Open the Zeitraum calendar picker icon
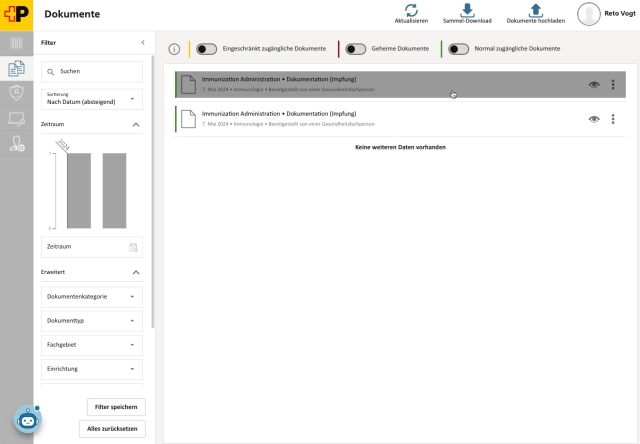This screenshot has width=640, height=444. pos(133,247)
